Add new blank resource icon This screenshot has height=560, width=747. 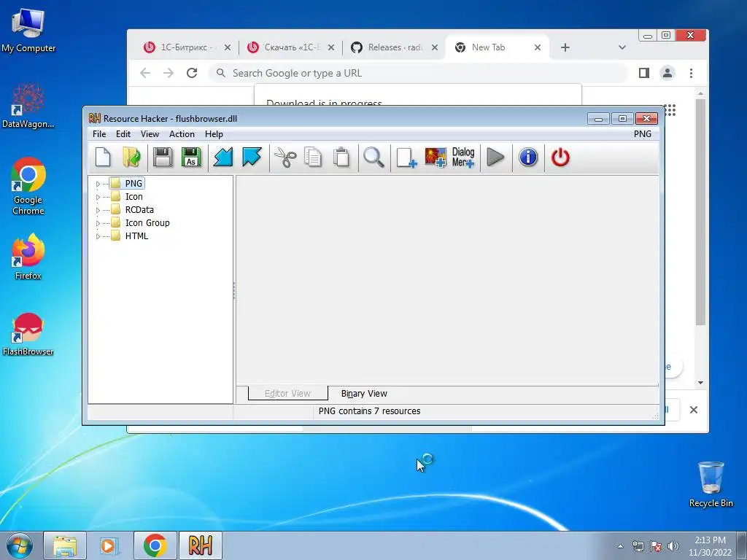406,157
